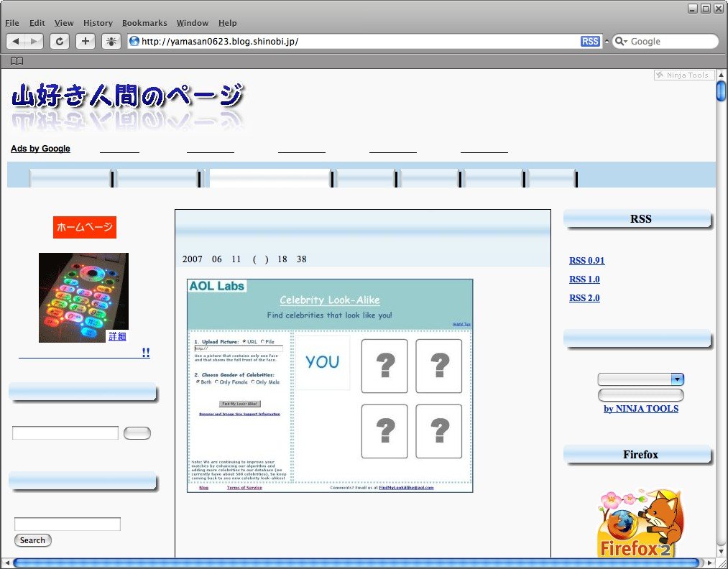This screenshot has height=569, width=728.
Task: Open the File menu
Action: 12,23
